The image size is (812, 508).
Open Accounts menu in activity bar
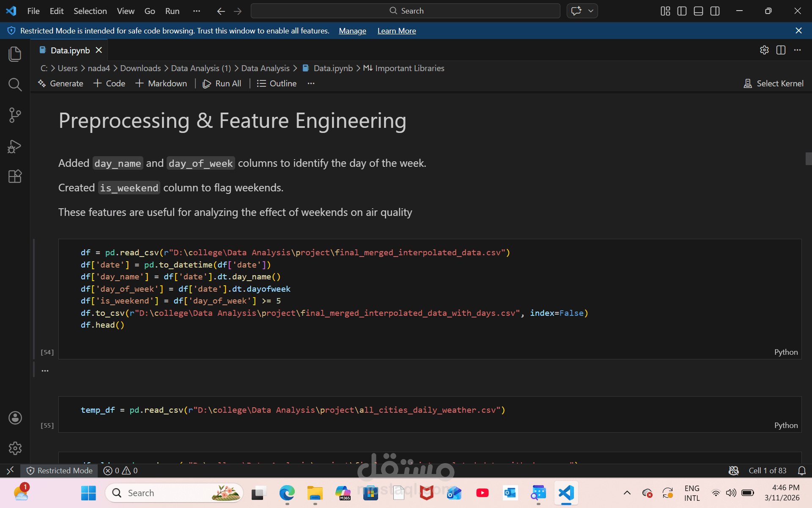(x=15, y=418)
